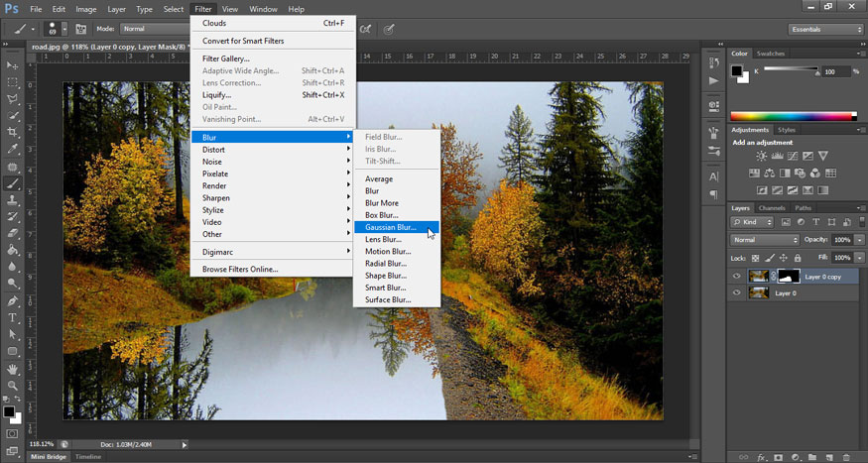Viewport: 868px width, 463px height.
Task: Choose Gaussian Blur from Blur submenu
Action: click(x=390, y=227)
